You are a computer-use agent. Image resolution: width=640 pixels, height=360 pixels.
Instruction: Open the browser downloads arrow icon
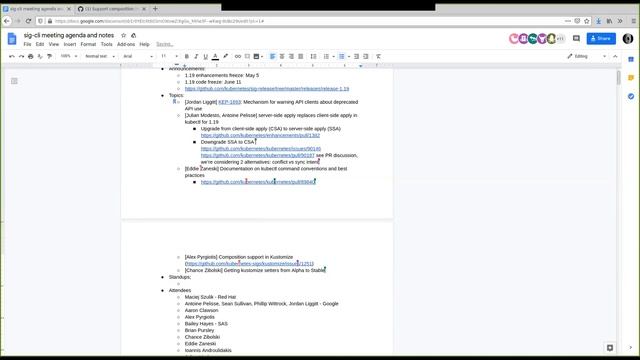point(598,21)
